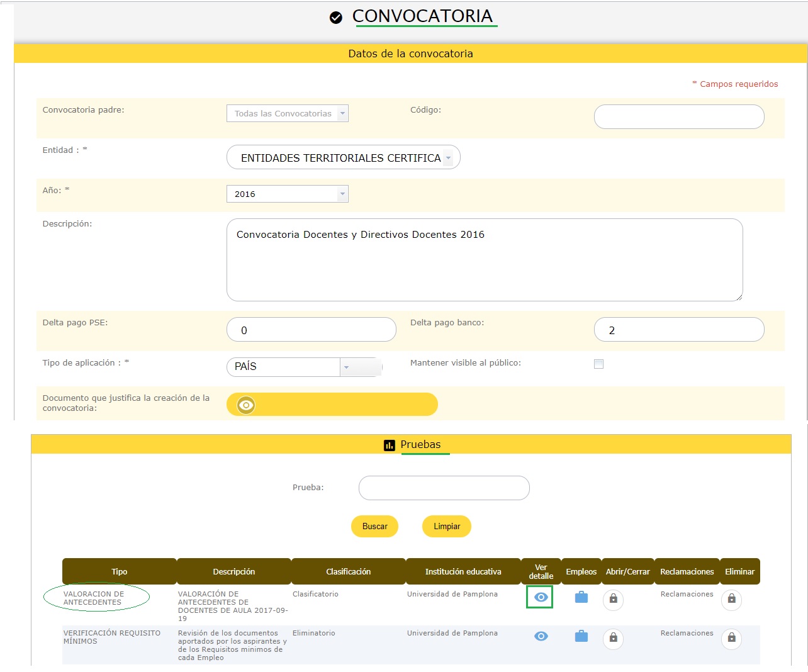Click Abrir/Cerrar lock for Valoracion de Antecedentes
Screen dimensions: 808x672
coord(613,600)
